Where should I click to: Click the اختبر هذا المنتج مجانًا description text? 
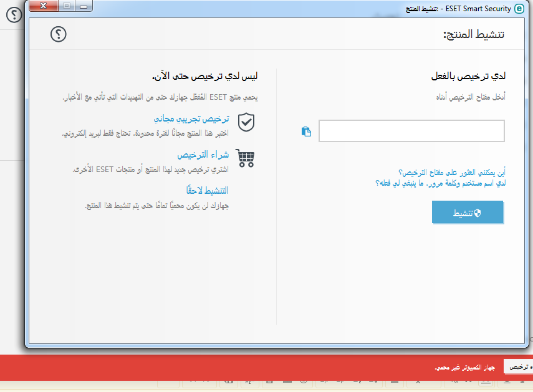coord(145,133)
